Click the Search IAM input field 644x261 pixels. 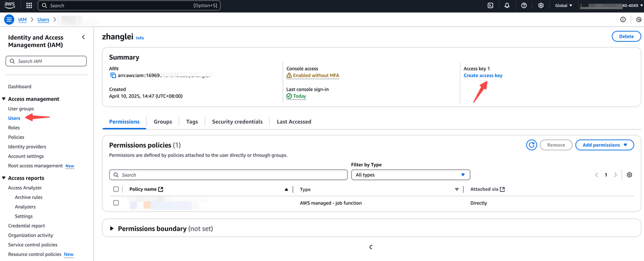click(46, 61)
